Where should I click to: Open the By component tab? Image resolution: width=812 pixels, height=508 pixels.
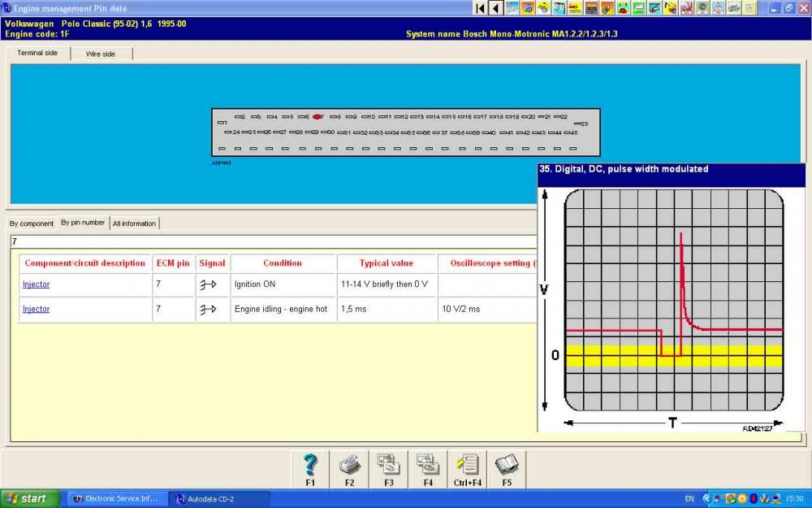[x=31, y=224]
